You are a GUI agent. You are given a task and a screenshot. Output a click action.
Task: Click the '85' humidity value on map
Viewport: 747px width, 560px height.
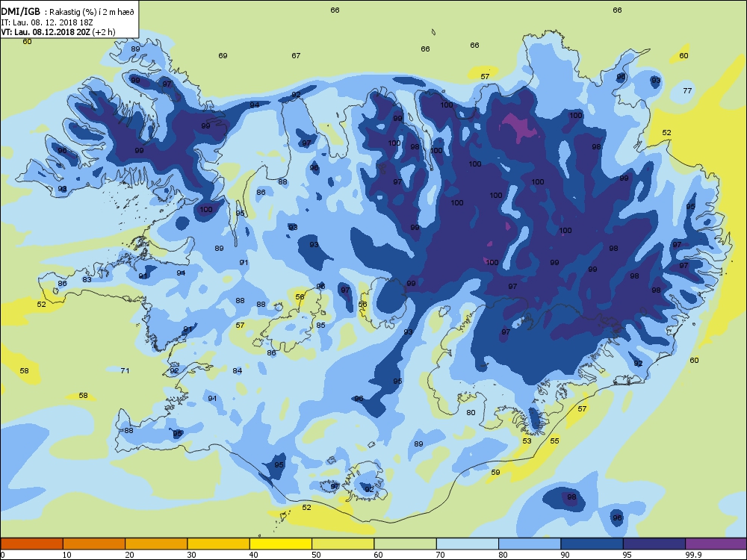(320, 326)
